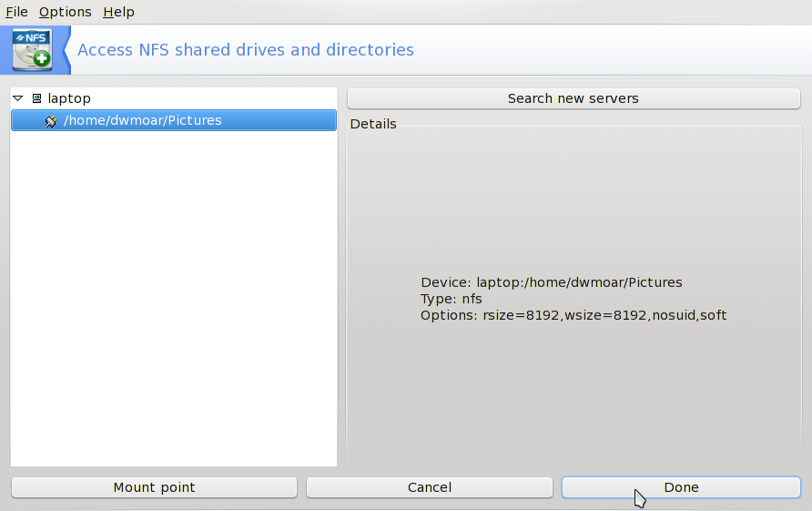Click empty space in the server tree list
The image size is (812, 511).
[x=173, y=301]
